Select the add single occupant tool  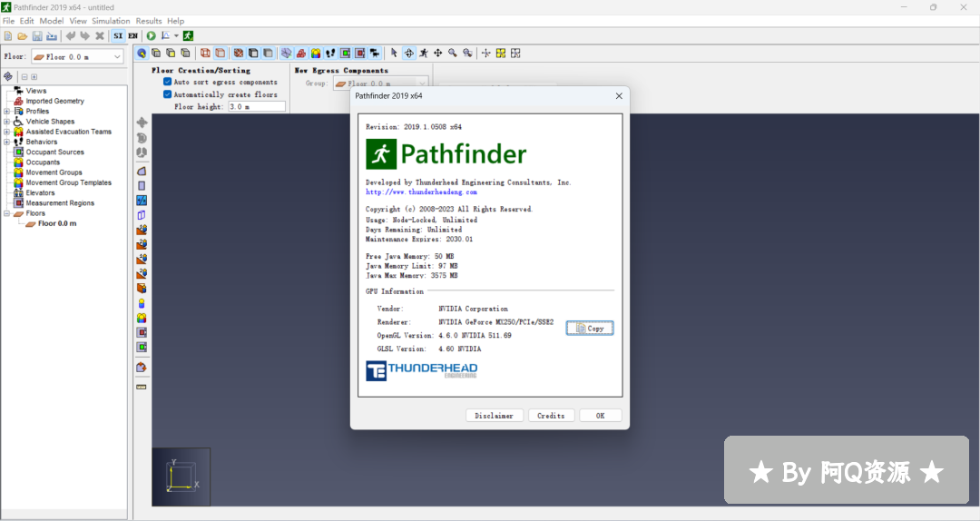pos(142,303)
